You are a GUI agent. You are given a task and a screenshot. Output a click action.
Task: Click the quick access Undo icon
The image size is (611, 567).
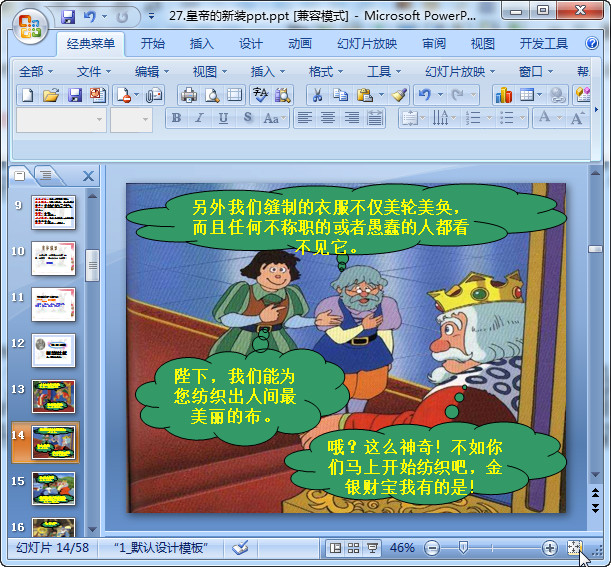point(90,17)
